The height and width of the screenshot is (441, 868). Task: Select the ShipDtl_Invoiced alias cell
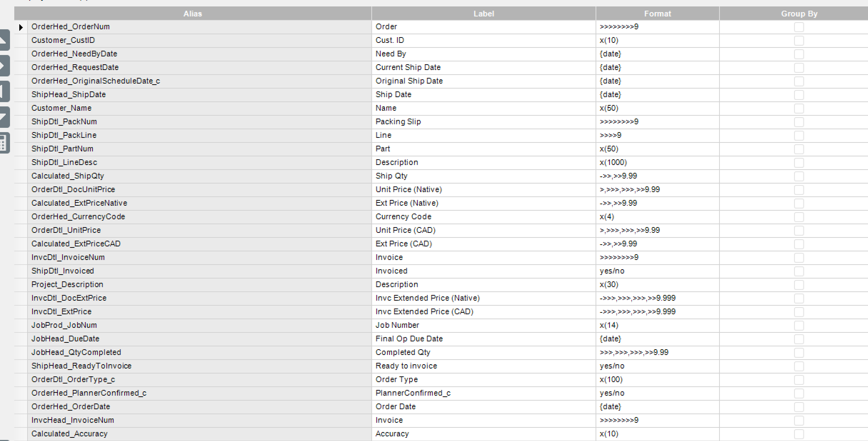pos(200,271)
